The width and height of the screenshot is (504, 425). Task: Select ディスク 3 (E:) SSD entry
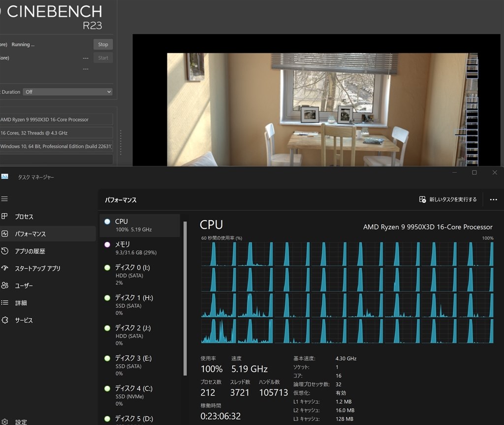pos(139,365)
